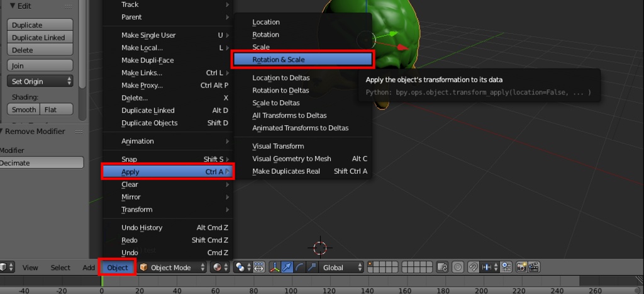Choose Make Duplicates Real
Image resolution: width=644 pixels, height=294 pixels.
[x=303, y=171]
